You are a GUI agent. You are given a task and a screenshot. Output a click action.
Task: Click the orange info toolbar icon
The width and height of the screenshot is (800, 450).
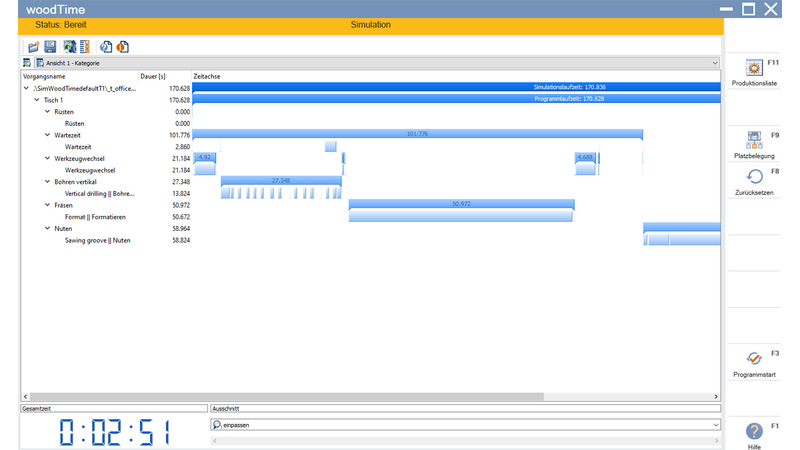coord(122,46)
